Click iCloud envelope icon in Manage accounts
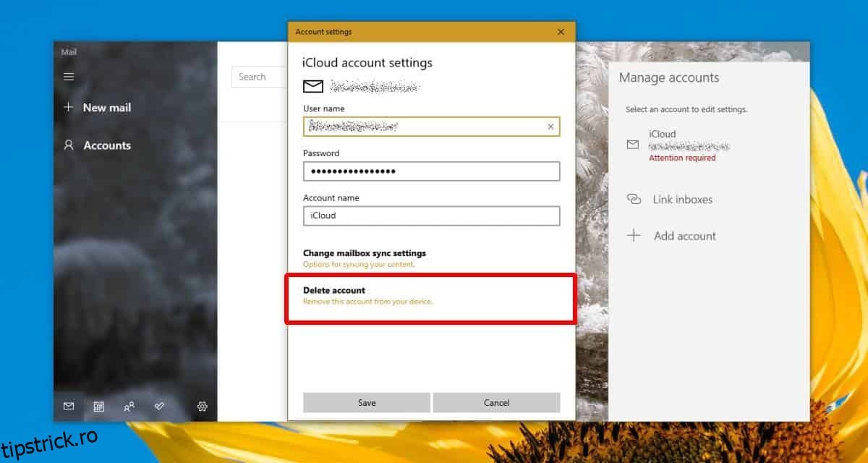The height and width of the screenshot is (463, 868). point(633,145)
